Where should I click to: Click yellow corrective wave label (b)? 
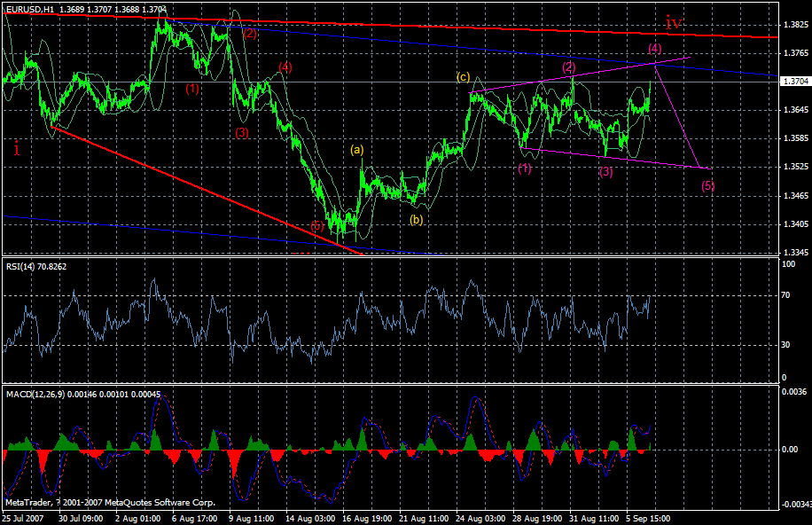tap(417, 219)
